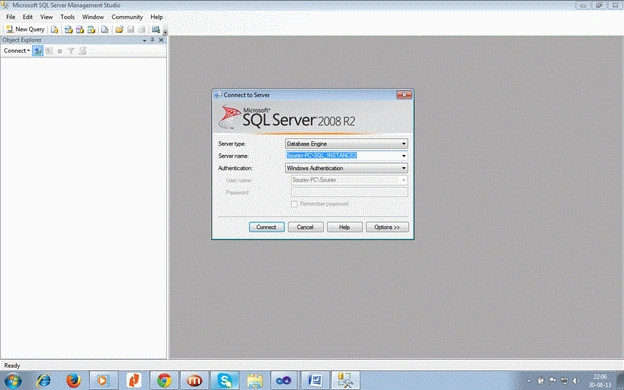624x390 pixels.
Task: Open the Help menu
Action: click(156, 17)
